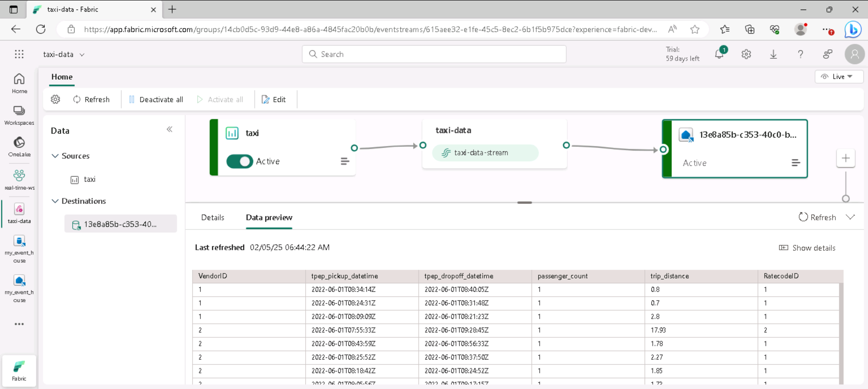
Task: Open the Live mode dropdown
Action: [x=839, y=77]
